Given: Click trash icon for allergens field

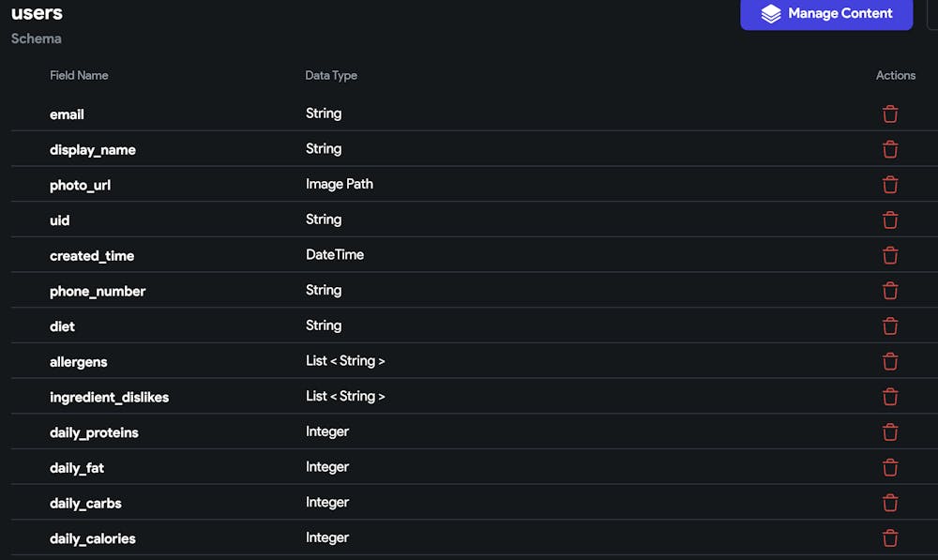Looking at the screenshot, I should tap(890, 361).
